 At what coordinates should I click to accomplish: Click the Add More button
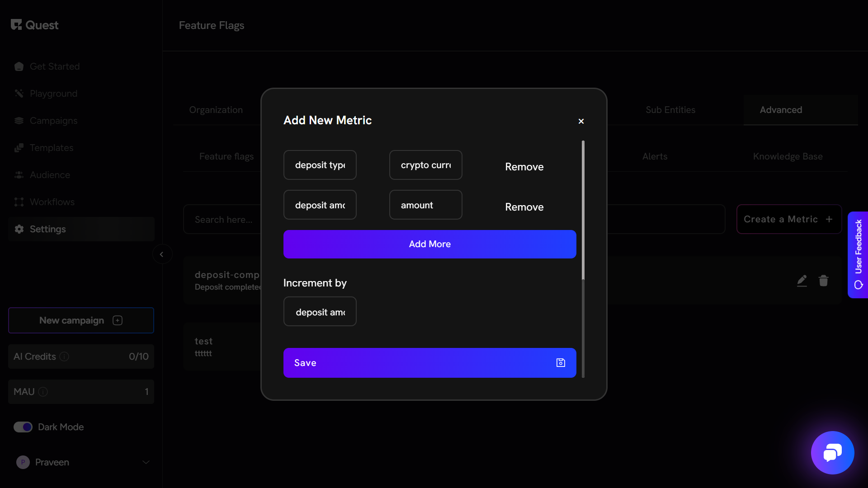coord(429,244)
